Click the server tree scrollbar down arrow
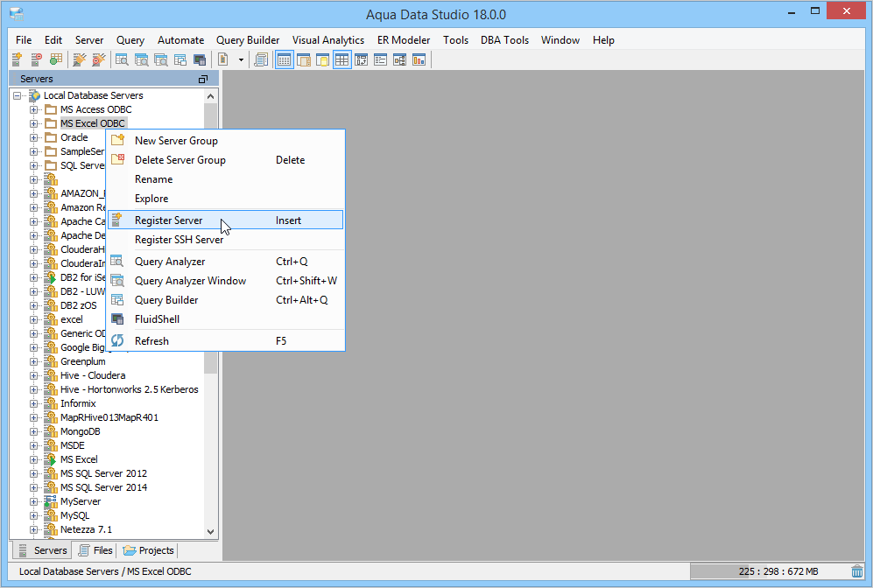 click(210, 532)
